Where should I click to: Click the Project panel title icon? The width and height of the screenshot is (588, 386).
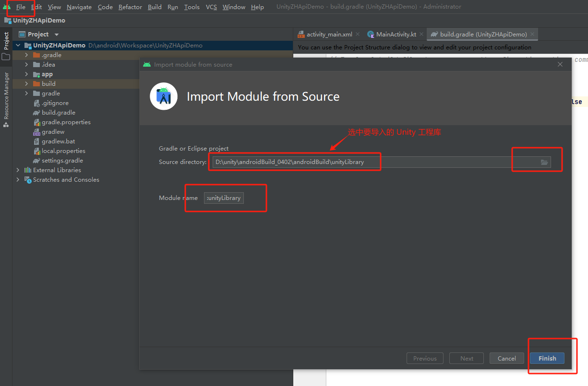22,35
